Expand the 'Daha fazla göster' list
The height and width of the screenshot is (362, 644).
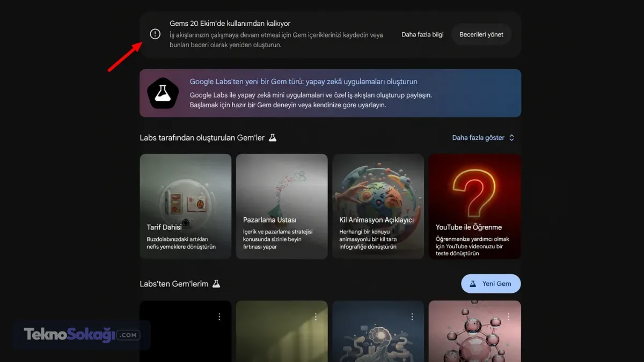coord(483,138)
